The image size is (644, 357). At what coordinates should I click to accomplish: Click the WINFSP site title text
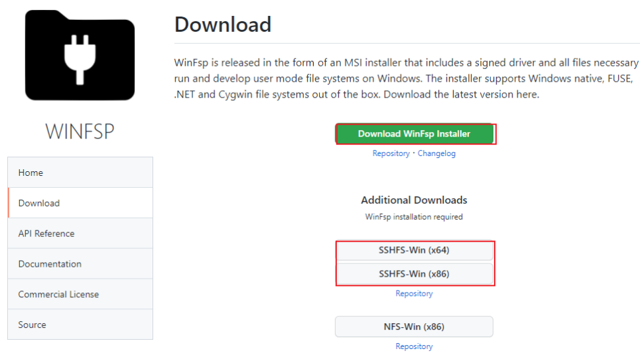[x=80, y=131]
